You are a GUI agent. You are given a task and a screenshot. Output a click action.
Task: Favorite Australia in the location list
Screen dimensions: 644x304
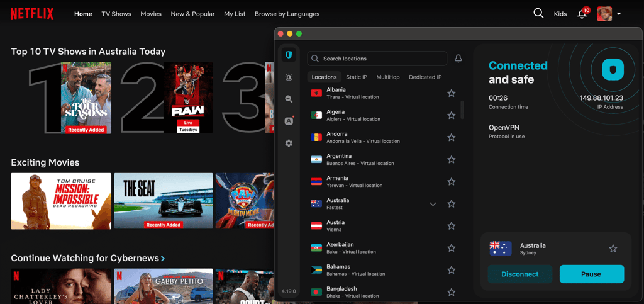452,204
